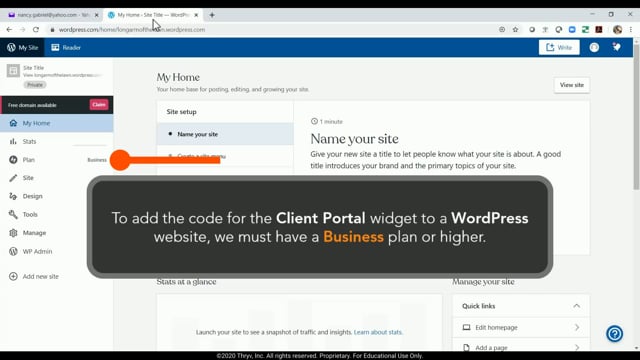Open the Chrome three-dot menu

(631, 29)
